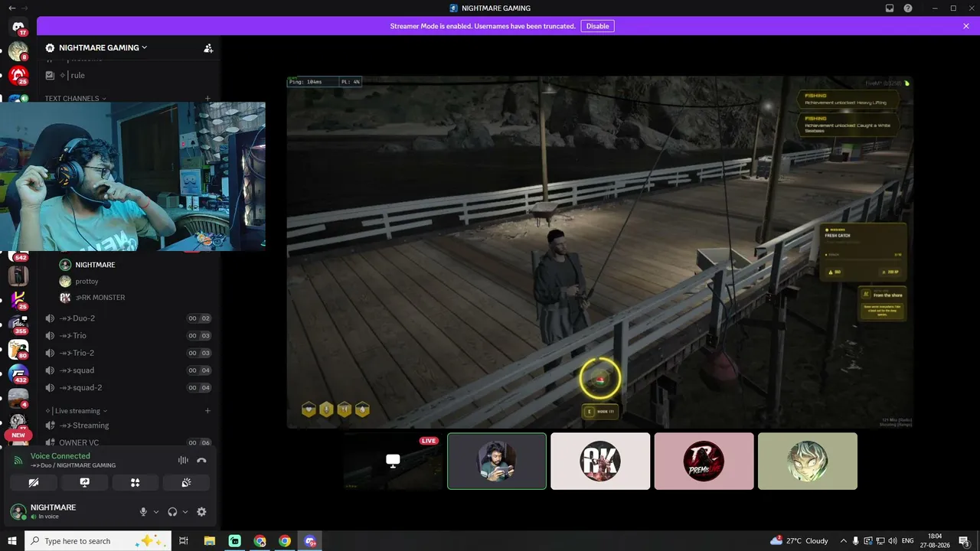Click the voice connection signal icon
The image size is (980, 551).
[x=18, y=460]
